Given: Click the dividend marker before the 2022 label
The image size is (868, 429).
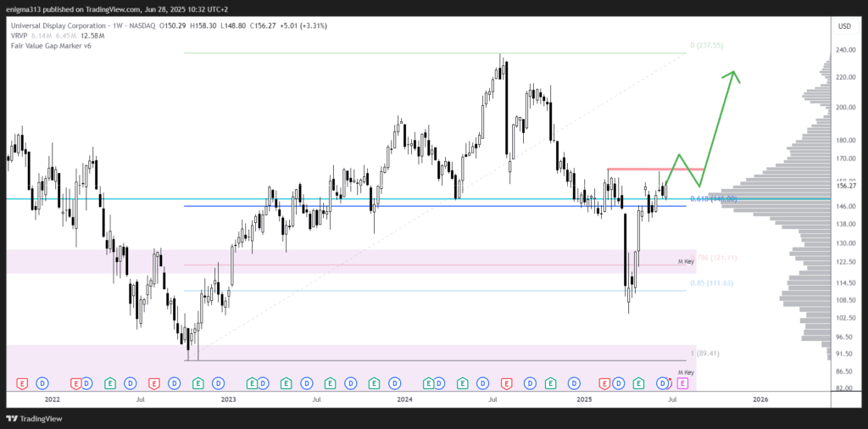Looking at the screenshot, I should (43, 382).
